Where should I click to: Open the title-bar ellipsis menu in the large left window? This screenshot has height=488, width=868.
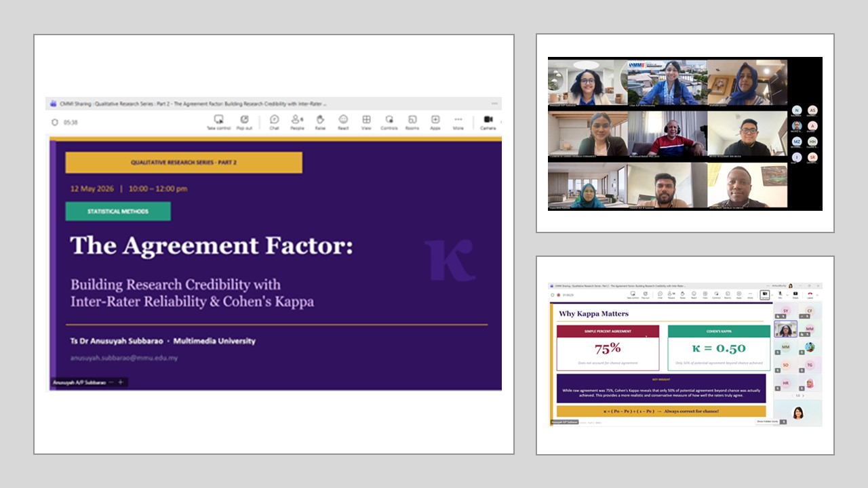click(495, 104)
